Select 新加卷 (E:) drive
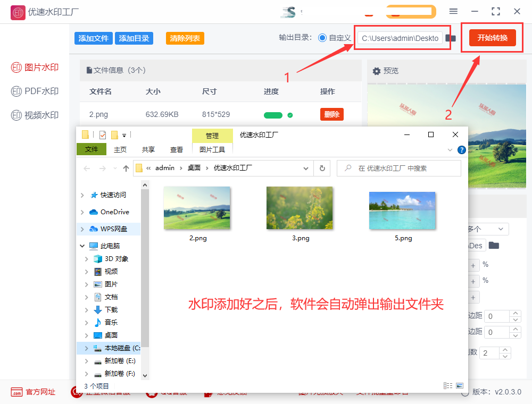532x404 pixels. point(120,361)
